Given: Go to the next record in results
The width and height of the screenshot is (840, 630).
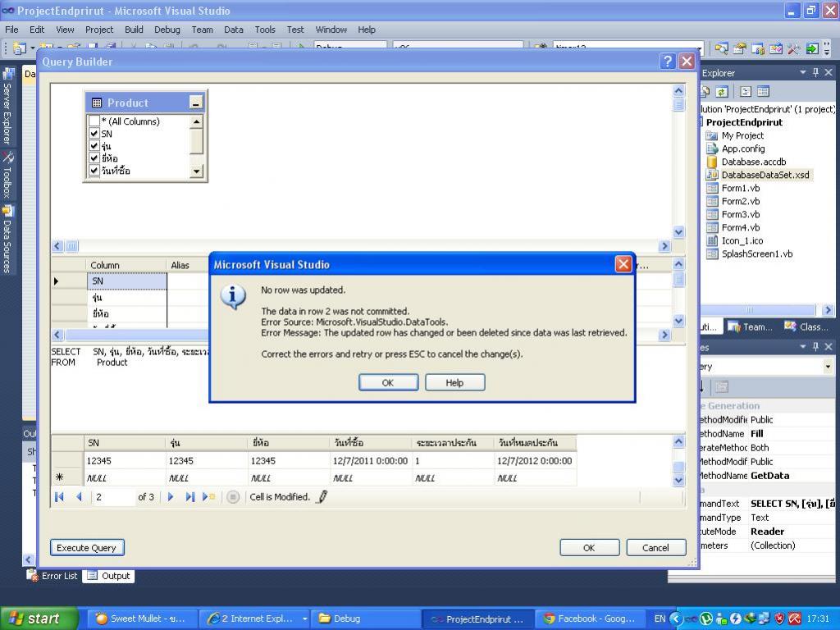Looking at the screenshot, I should (x=171, y=497).
